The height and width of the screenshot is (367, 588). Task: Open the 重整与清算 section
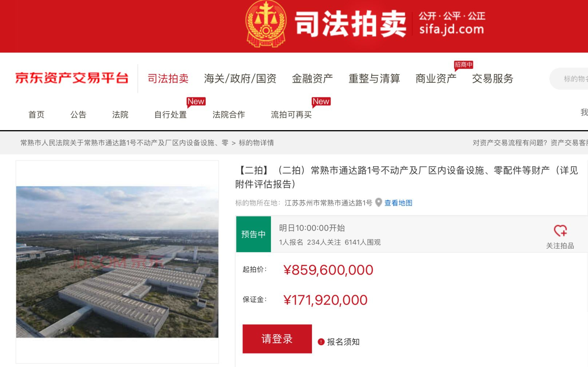pos(374,78)
